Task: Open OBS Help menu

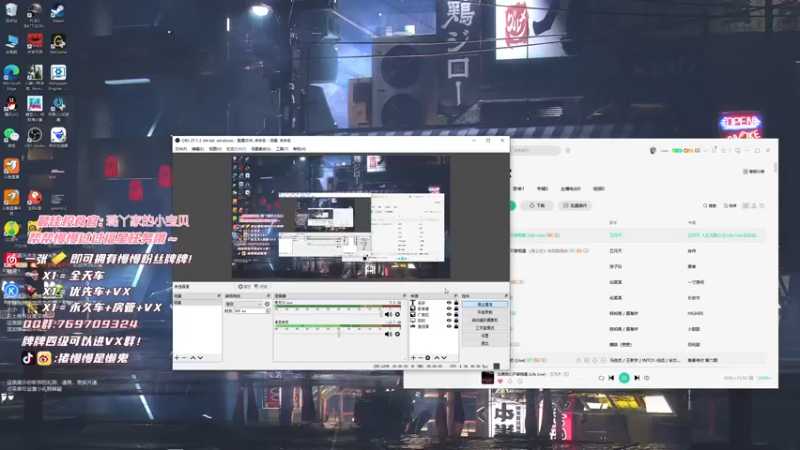Action: (299, 148)
